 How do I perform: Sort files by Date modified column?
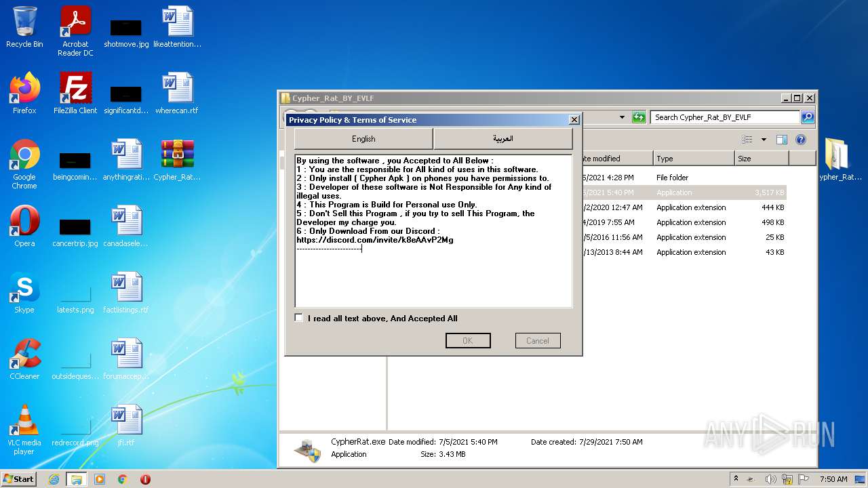pyautogui.click(x=616, y=159)
